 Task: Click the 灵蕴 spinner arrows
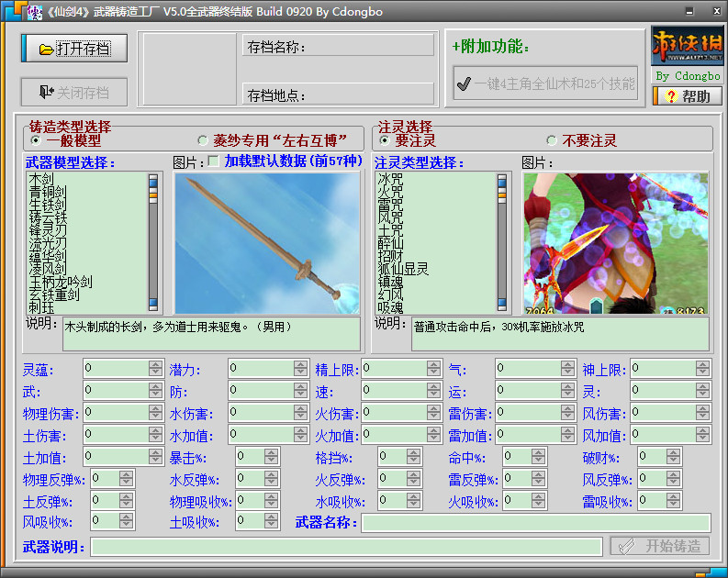tap(156, 368)
